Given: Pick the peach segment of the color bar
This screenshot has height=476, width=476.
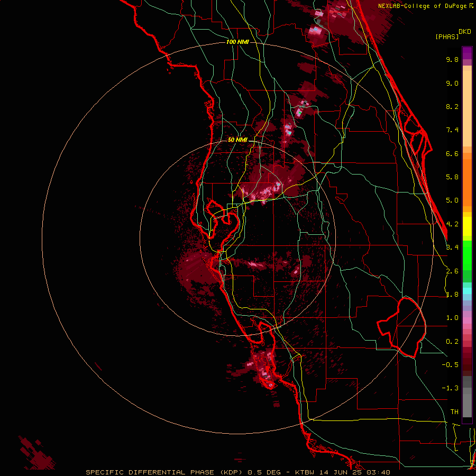Looking at the screenshot, I should 467,109.
